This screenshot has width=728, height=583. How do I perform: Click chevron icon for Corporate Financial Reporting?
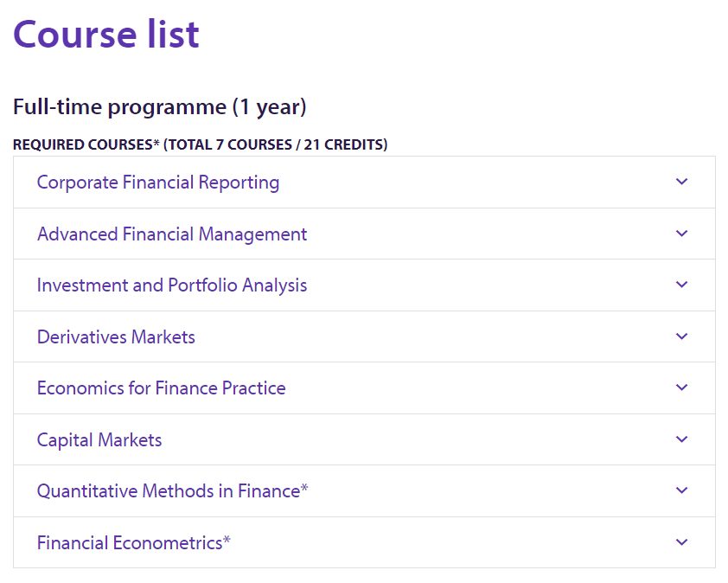coord(681,182)
